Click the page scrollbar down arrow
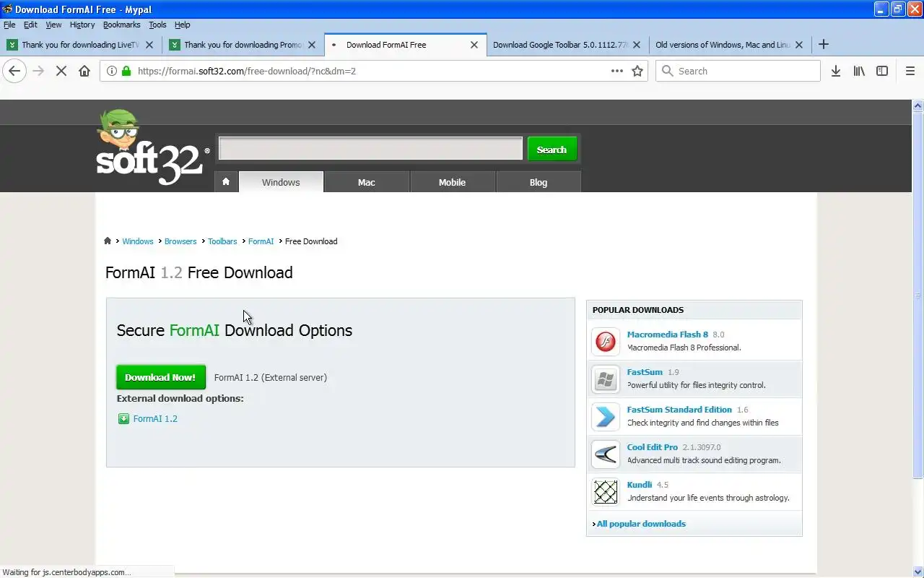924x578 pixels. (x=918, y=571)
